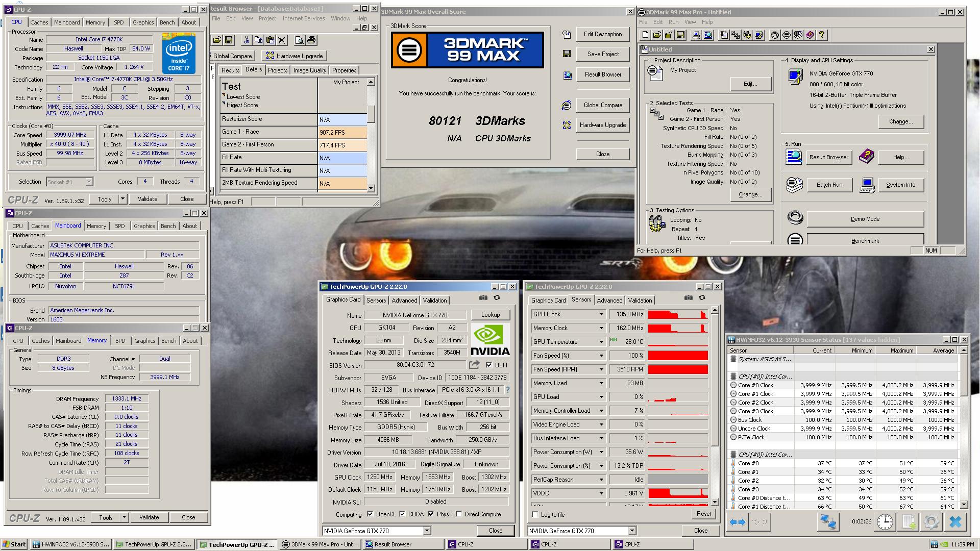The height and width of the screenshot is (551, 980).
Task: Click the Copy icon in Result Browser toolbar
Action: tap(258, 40)
